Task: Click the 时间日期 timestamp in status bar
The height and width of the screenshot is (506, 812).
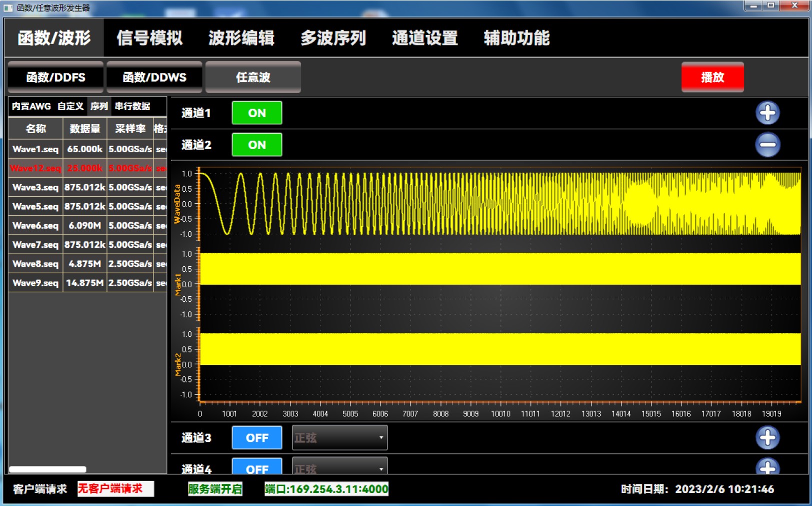Action: tap(697, 489)
